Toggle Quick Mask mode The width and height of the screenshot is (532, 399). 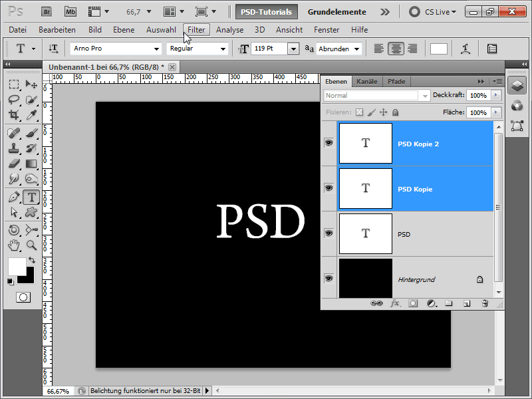coord(23,297)
